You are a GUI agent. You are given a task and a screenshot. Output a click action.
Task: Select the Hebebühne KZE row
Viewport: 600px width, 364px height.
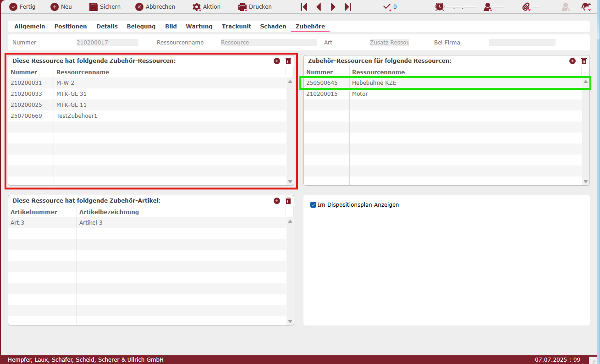(443, 83)
